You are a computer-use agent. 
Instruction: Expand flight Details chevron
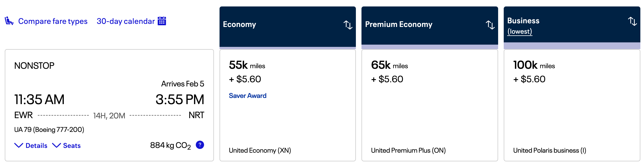pos(19,145)
